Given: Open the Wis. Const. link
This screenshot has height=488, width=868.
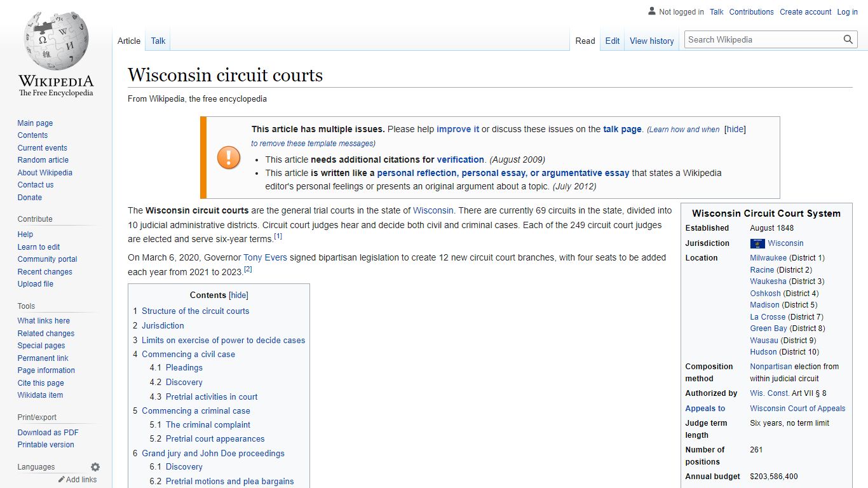Looking at the screenshot, I should coord(770,393).
